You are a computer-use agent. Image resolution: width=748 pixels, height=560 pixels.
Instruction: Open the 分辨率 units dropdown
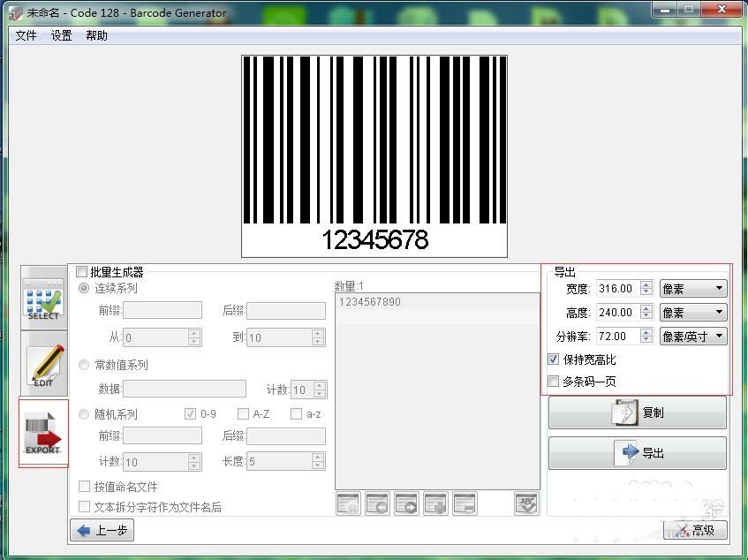click(x=693, y=336)
